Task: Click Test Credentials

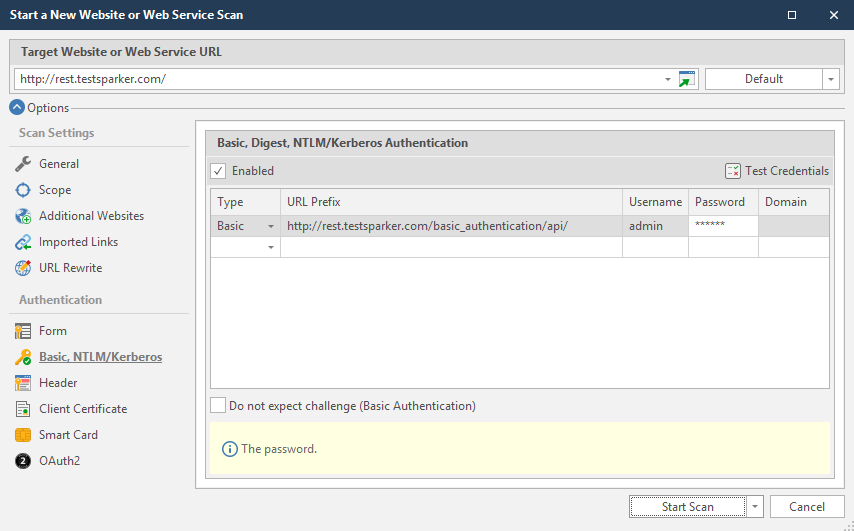Action: [x=777, y=171]
